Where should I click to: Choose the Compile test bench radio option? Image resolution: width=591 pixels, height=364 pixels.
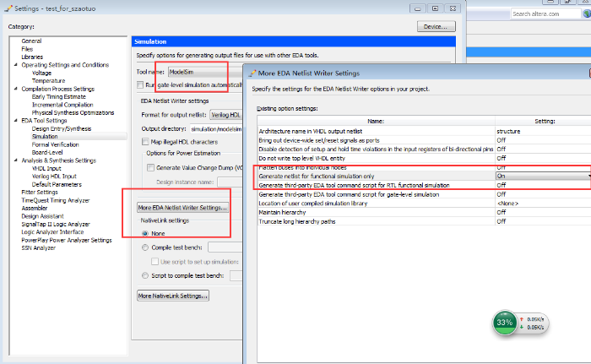point(145,247)
